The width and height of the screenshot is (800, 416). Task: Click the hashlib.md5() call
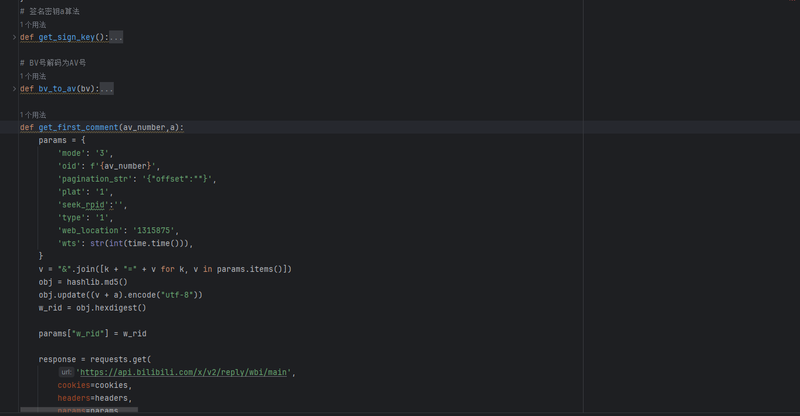tap(97, 282)
